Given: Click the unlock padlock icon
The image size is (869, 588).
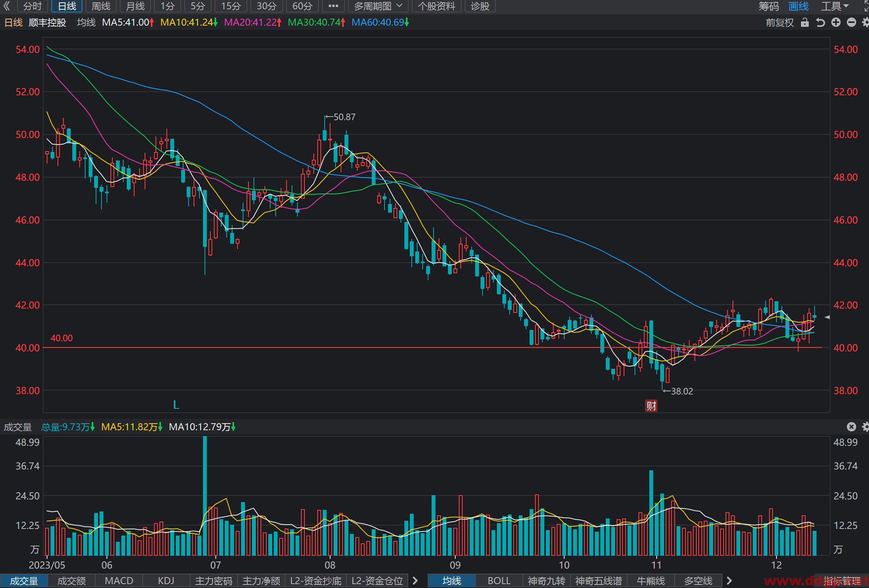Looking at the screenshot, I should [x=805, y=23].
